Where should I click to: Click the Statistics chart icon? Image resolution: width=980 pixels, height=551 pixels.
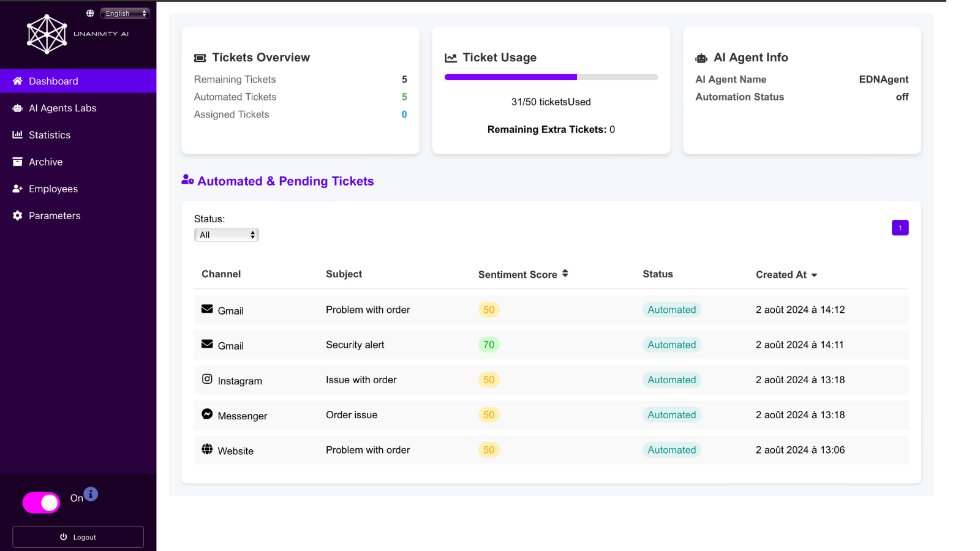[x=17, y=135]
